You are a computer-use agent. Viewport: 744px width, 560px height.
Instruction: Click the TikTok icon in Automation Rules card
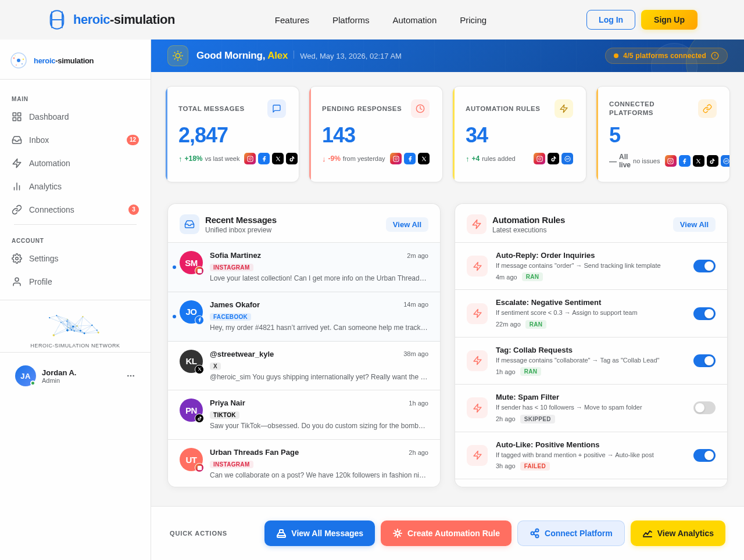(553, 159)
